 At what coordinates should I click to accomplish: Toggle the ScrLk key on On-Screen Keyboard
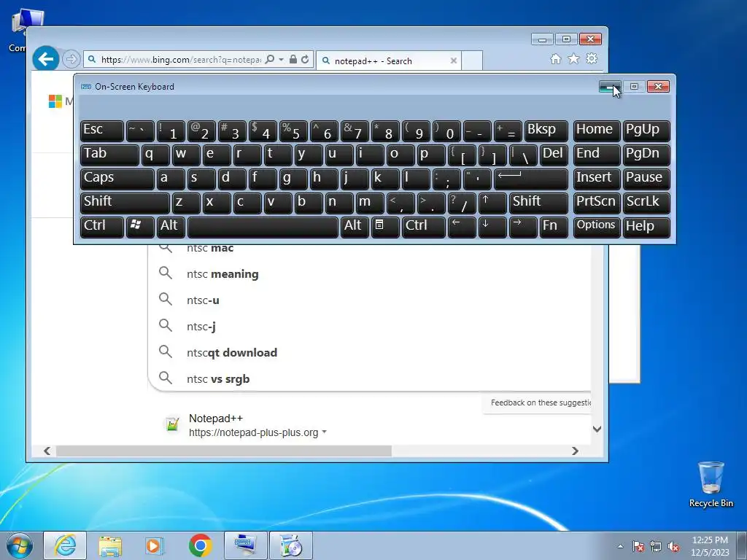pos(646,203)
